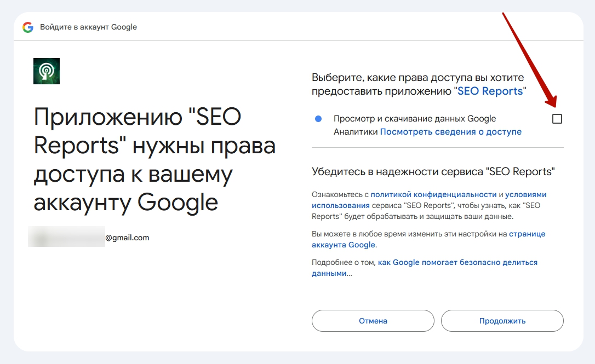Click "Войдите в аккаунт Google" header text
The height and width of the screenshot is (364, 595).
[x=88, y=27]
